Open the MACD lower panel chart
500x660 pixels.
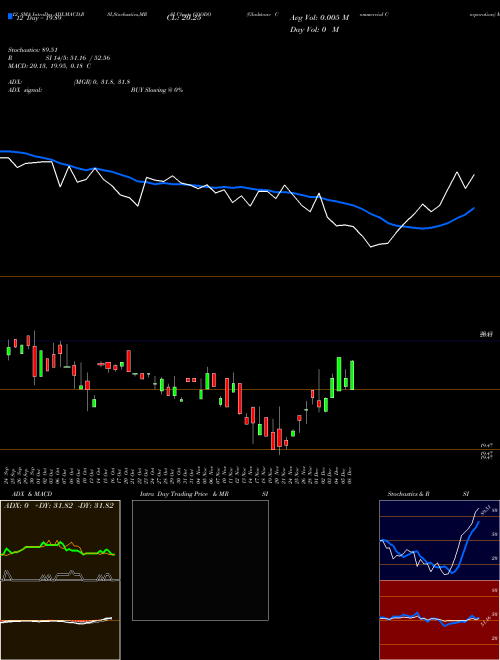click(x=60, y=620)
